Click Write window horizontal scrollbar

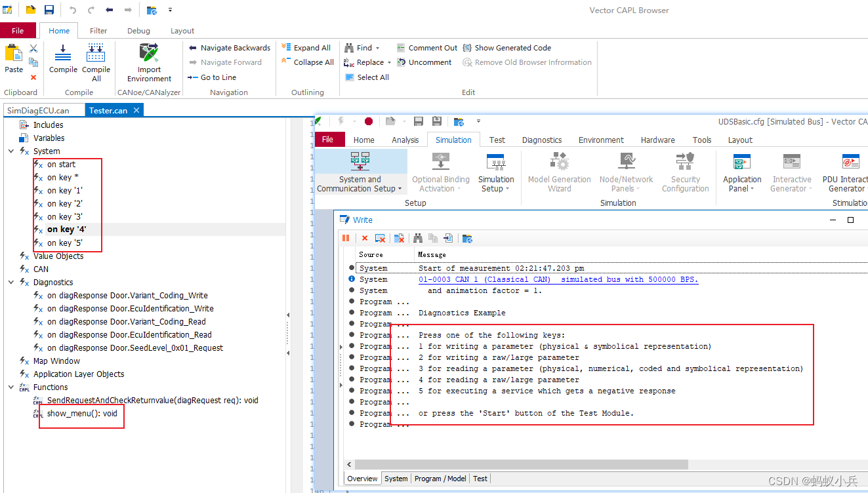coord(521,464)
